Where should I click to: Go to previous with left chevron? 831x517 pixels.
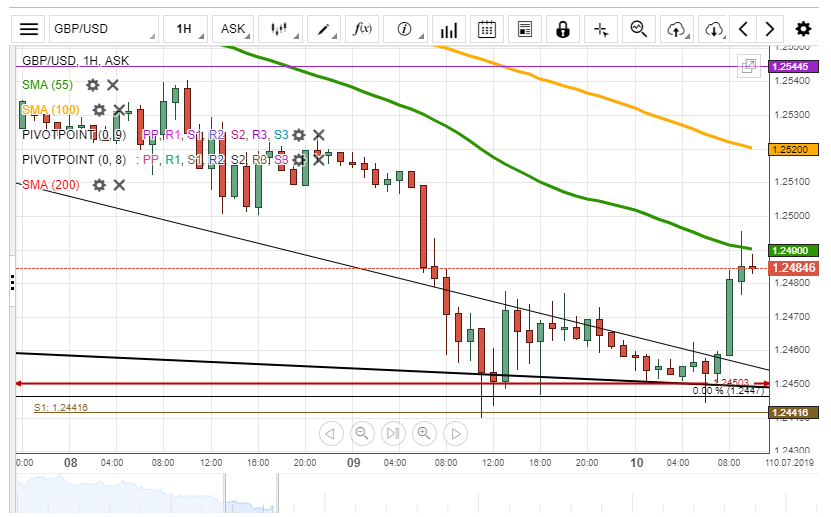click(743, 29)
